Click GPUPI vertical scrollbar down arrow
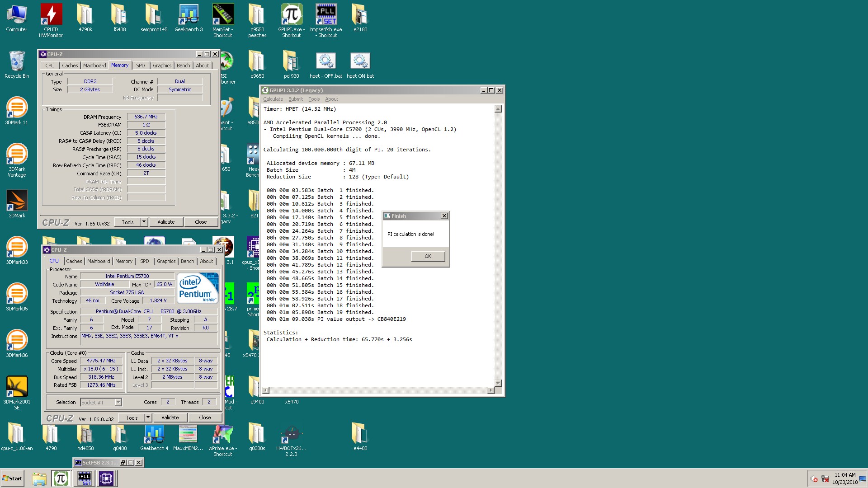868x488 pixels. pyautogui.click(x=498, y=383)
